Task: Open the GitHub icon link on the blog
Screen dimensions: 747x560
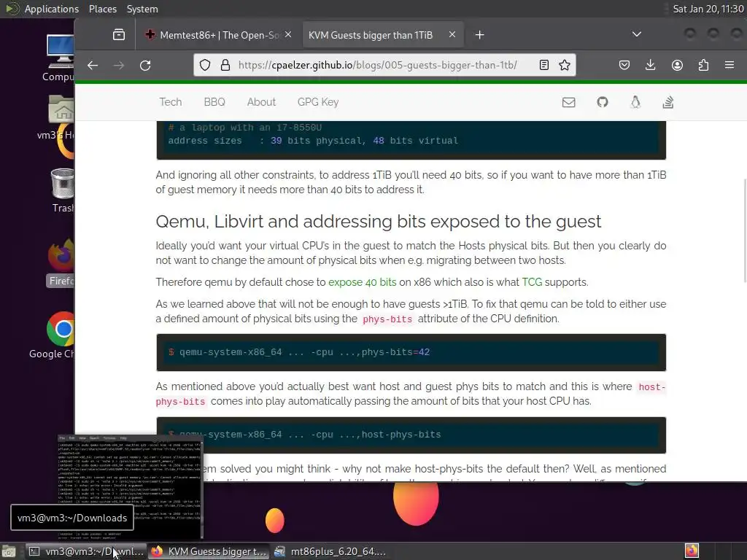Action: [x=603, y=102]
